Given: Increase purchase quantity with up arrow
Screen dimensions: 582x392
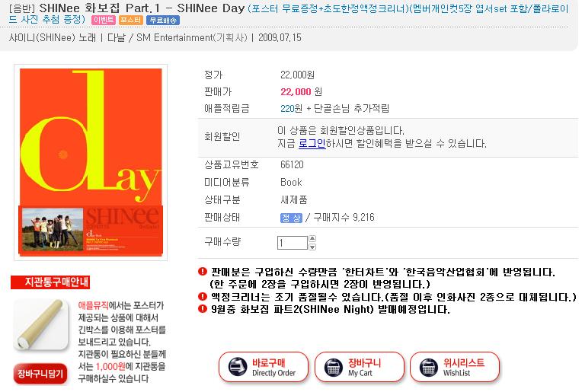Looking at the screenshot, I should [312, 239].
